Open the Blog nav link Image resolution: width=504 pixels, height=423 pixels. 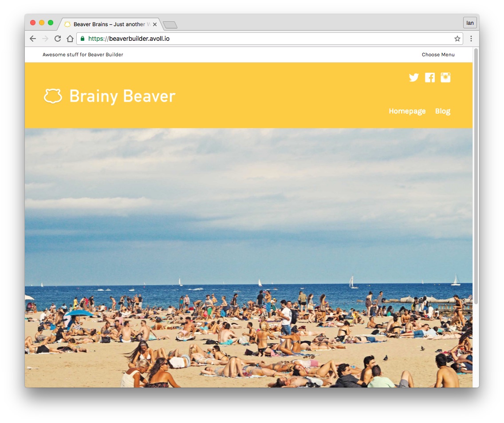click(443, 111)
